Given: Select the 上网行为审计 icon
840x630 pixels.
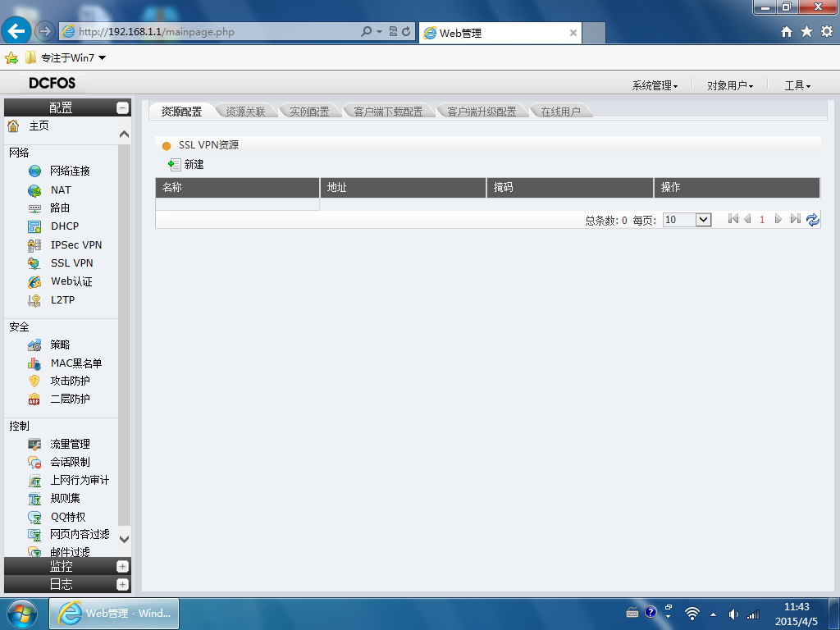Looking at the screenshot, I should 34,481.
